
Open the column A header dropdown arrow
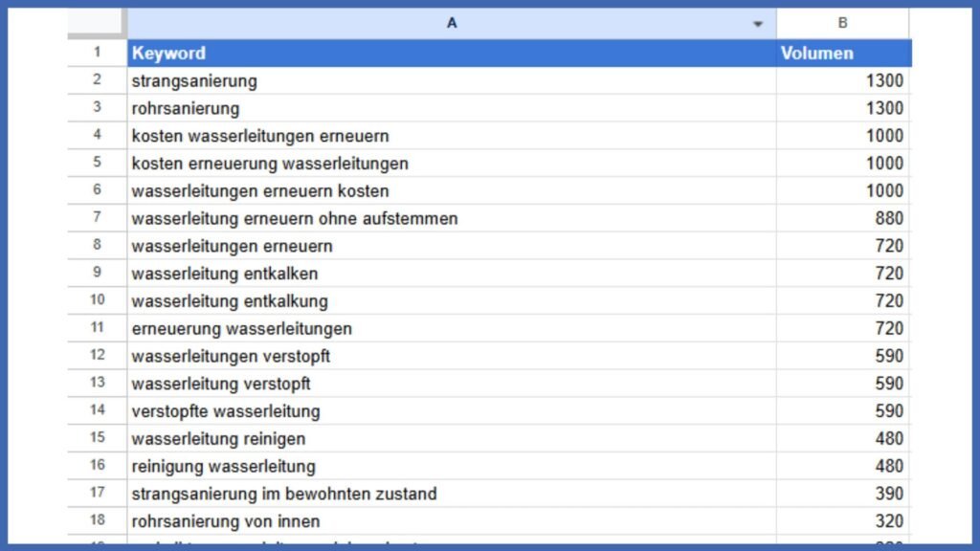click(x=758, y=24)
